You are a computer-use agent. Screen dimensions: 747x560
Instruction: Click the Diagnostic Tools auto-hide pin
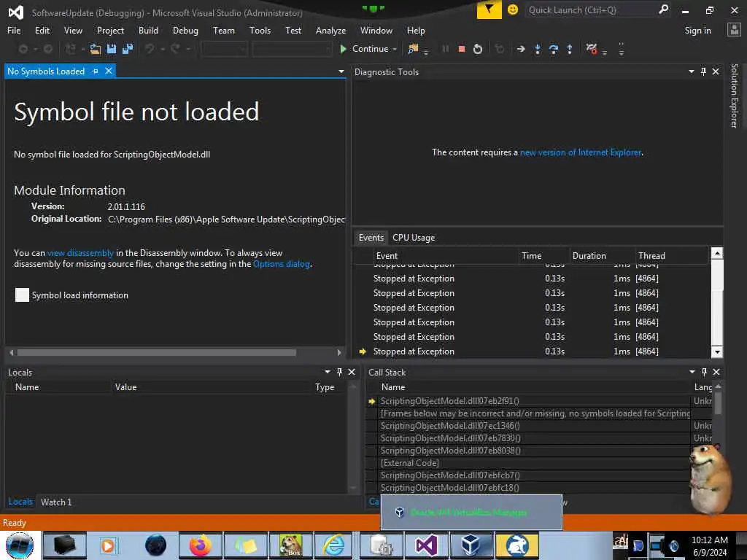point(703,71)
